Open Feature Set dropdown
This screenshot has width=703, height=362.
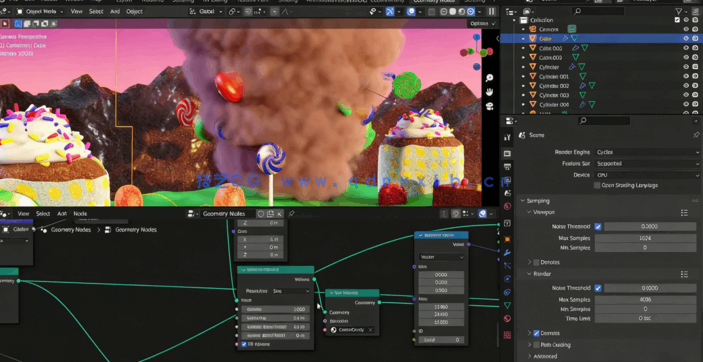pyautogui.click(x=647, y=164)
